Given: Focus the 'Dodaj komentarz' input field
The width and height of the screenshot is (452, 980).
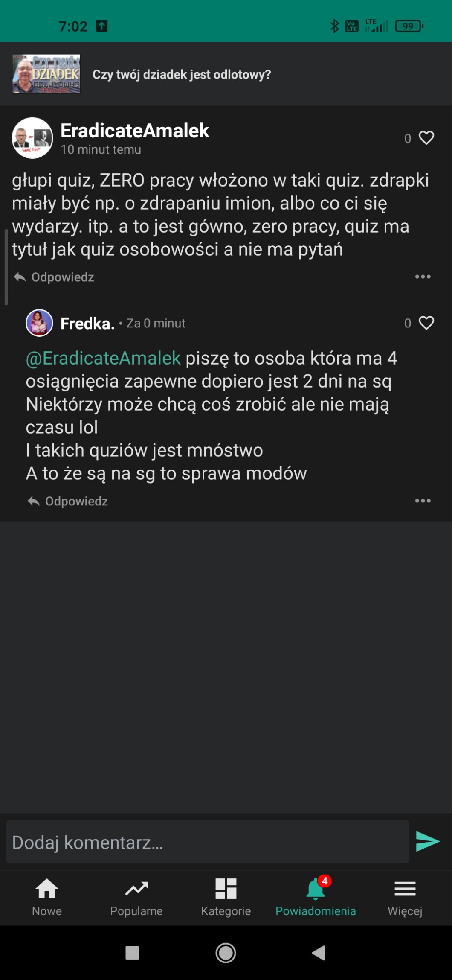Looking at the screenshot, I should (207, 842).
